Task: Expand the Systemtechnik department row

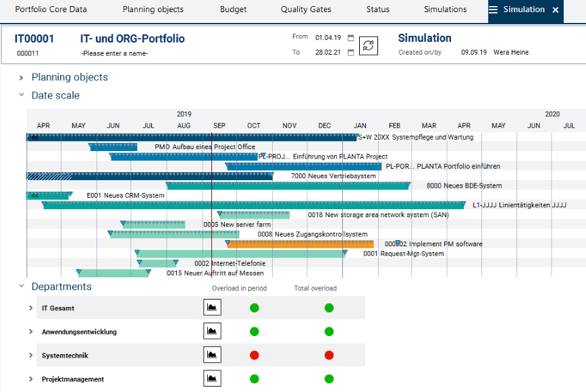Action: (x=31, y=356)
